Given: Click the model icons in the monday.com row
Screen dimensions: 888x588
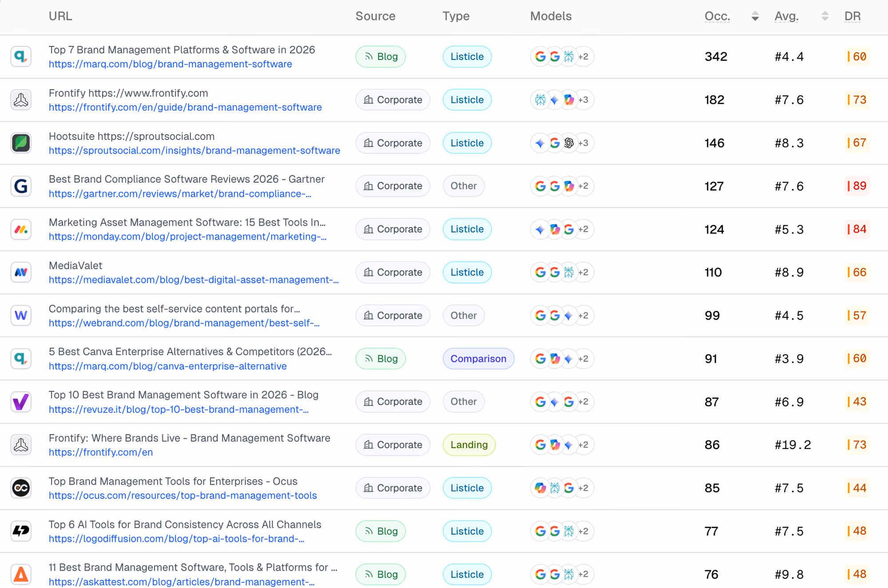Looking at the screenshot, I should click(x=562, y=229).
